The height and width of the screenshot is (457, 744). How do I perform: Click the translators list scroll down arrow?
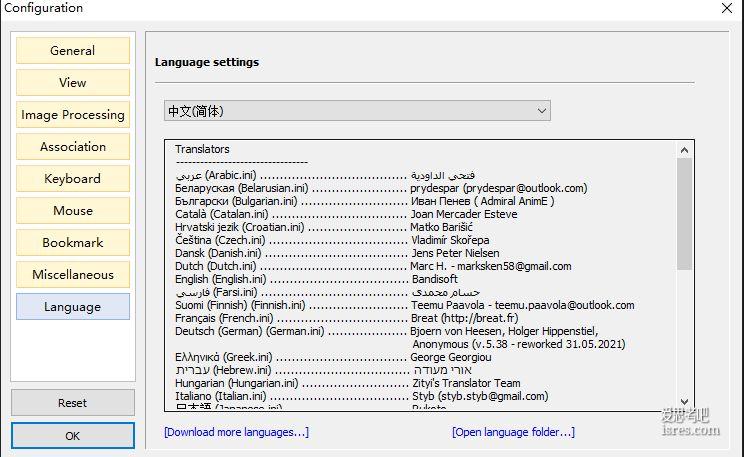[684, 401]
